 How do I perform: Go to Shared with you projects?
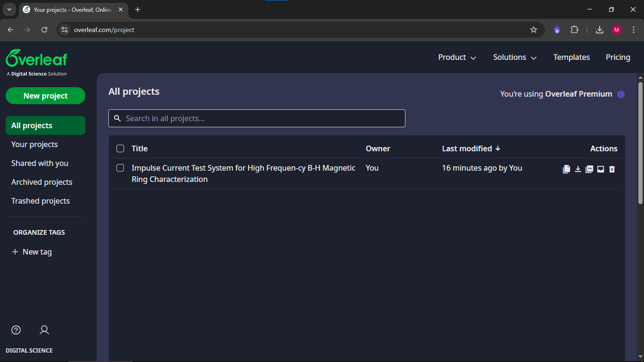(x=40, y=163)
